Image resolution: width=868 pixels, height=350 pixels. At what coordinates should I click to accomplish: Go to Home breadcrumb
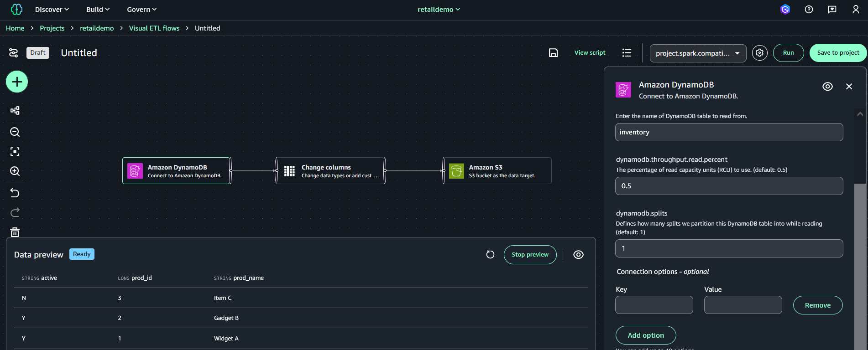(x=15, y=28)
